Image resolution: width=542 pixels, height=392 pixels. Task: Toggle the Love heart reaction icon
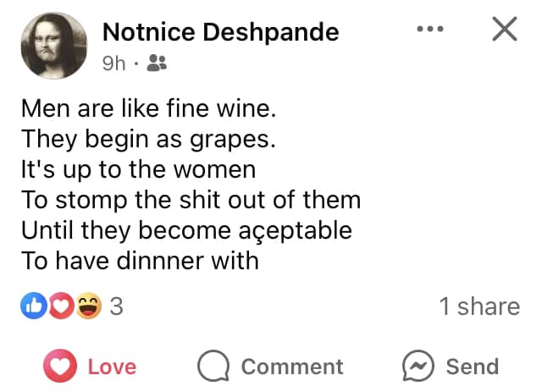tap(60, 366)
